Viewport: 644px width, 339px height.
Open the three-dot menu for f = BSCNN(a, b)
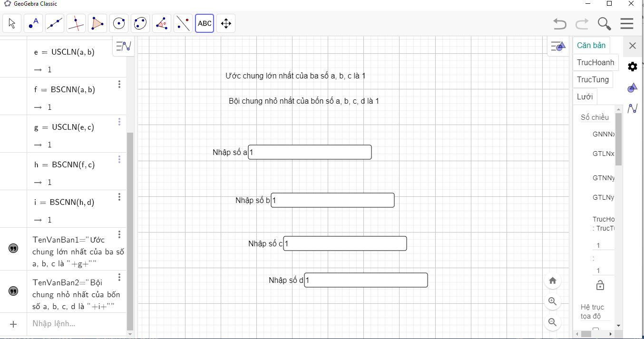(119, 84)
